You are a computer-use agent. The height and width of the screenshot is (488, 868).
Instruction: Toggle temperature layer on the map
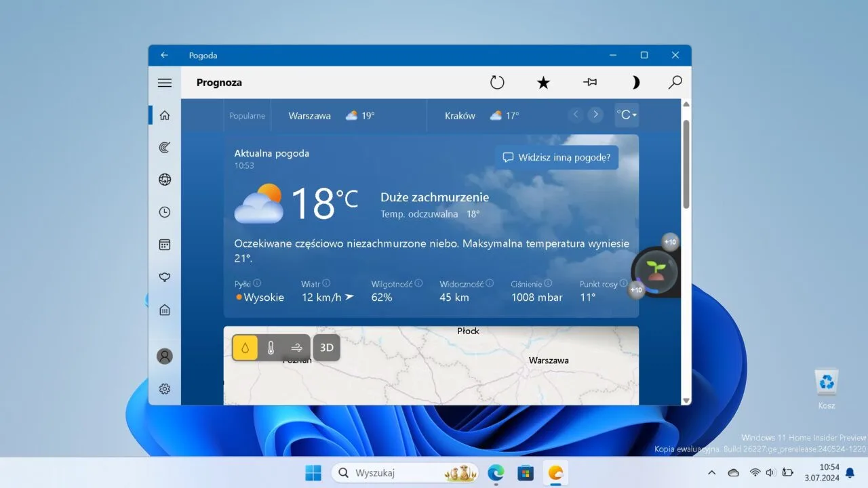point(270,347)
